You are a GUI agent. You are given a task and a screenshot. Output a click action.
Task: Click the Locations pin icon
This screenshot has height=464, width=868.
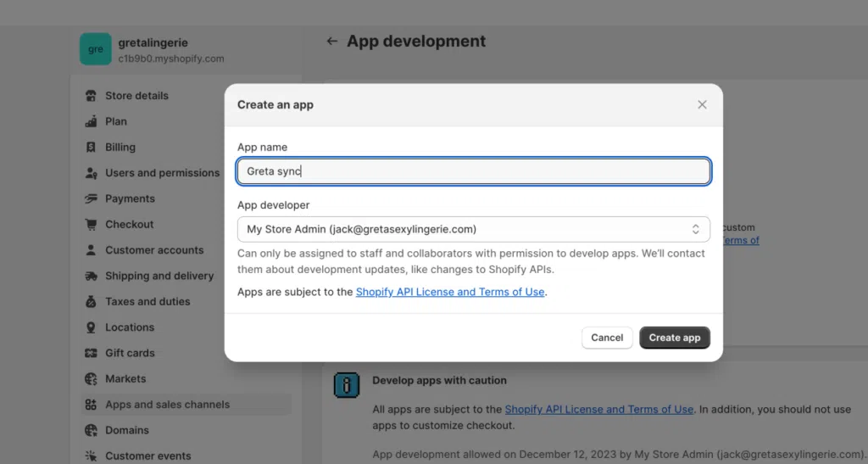click(x=91, y=327)
